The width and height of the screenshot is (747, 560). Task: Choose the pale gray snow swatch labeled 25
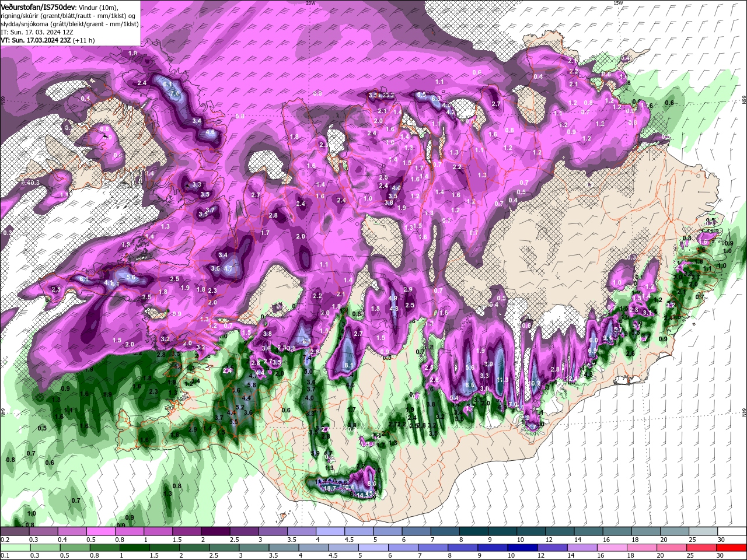[704, 531]
